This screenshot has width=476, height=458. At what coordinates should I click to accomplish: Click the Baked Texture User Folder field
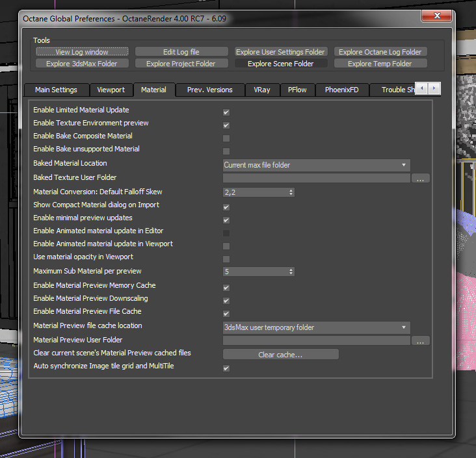point(316,178)
